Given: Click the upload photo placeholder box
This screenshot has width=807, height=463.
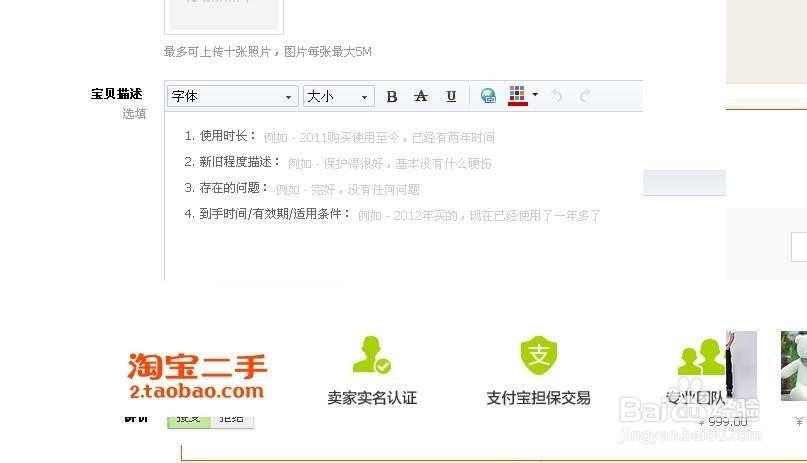Looking at the screenshot, I should tap(224, 16).
